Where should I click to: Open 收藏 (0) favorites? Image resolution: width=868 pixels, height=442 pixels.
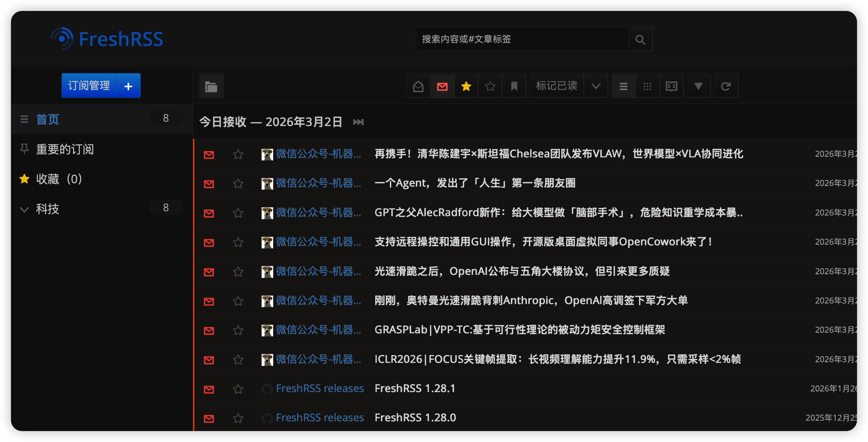coord(59,179)
